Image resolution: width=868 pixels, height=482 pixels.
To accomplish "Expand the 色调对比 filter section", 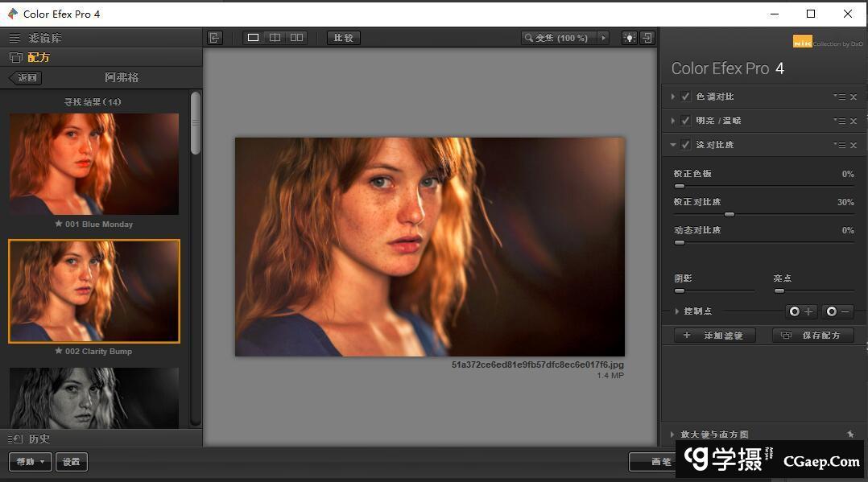I will (673, 97).
